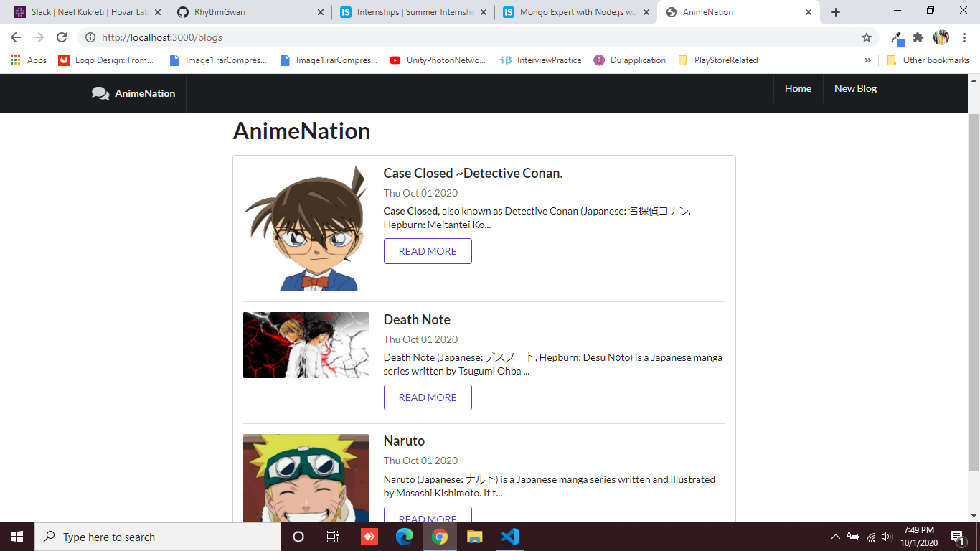The height and width of the screenshot is (551, 980).
Task: Open File Explorer from the taskbar
Action: [475, 537]
